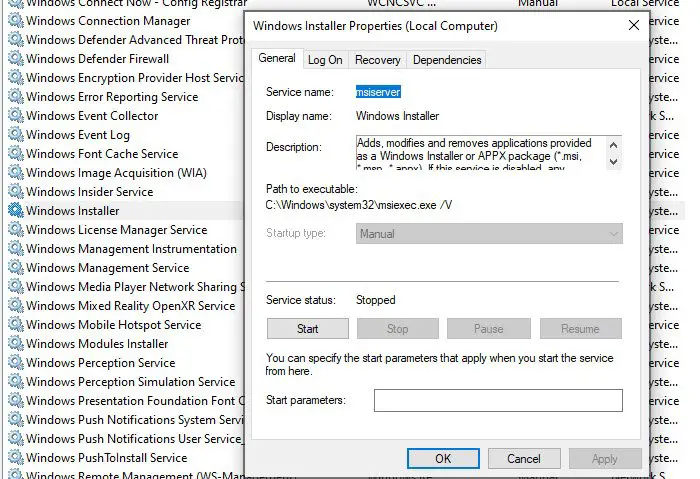Select Windows Installer row text in list
Viewport: 700px width, 479px height.
tap(73, 211)
